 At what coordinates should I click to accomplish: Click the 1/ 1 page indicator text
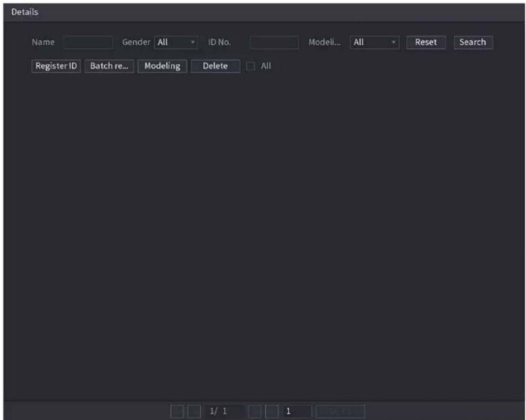point(218,411)
